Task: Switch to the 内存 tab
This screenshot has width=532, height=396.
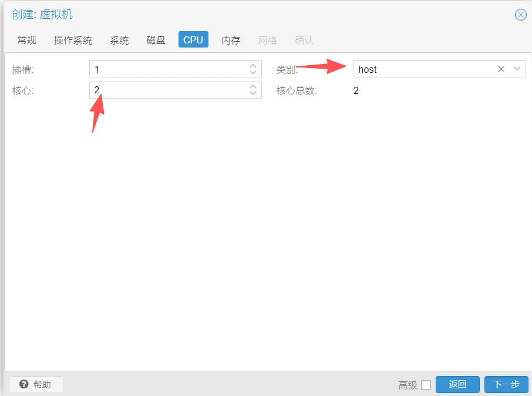Action: click(231, 40)
